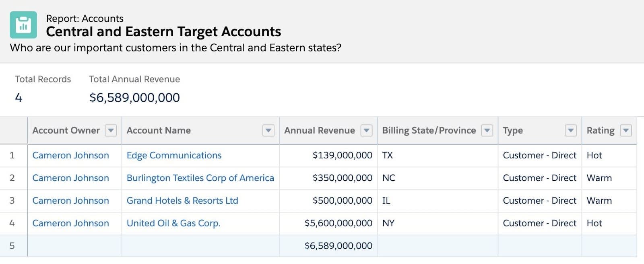Image resolution: width=644 pixels, height=264 pixels.
Task: Select row number 3 in the table
Action: [12, 200]
